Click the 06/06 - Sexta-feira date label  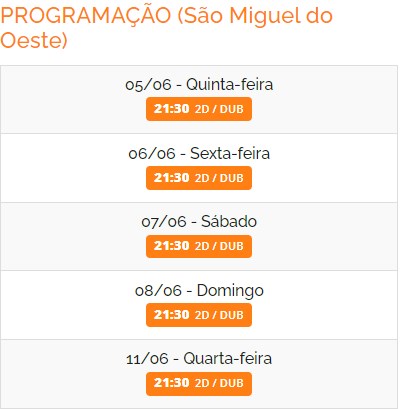point(199,153)
